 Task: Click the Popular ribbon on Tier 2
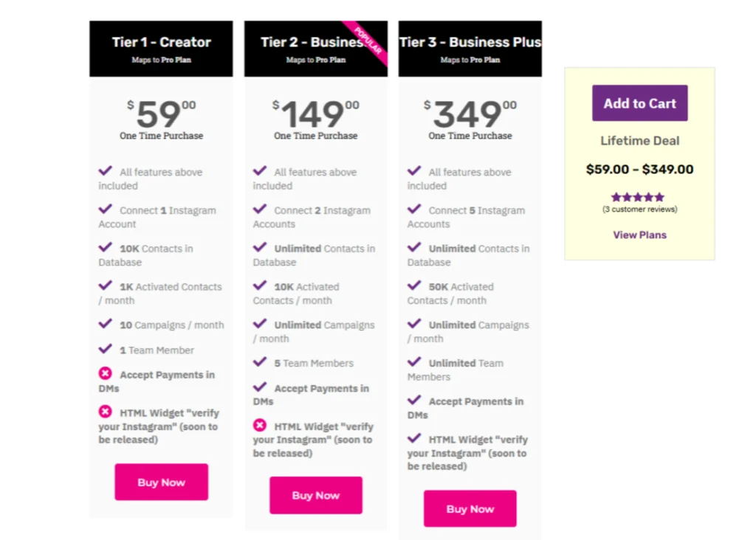(368, 41)
